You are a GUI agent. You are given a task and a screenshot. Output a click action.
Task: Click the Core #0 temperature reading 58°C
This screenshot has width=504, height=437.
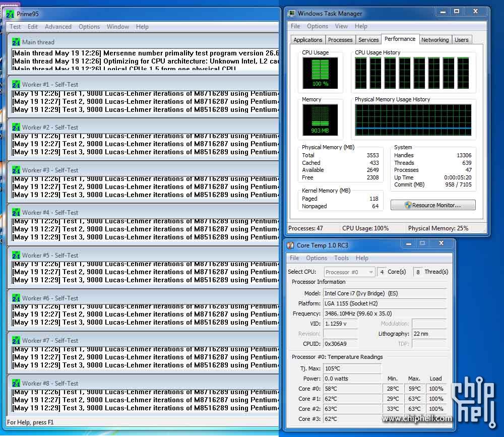(x=352, y=389)
